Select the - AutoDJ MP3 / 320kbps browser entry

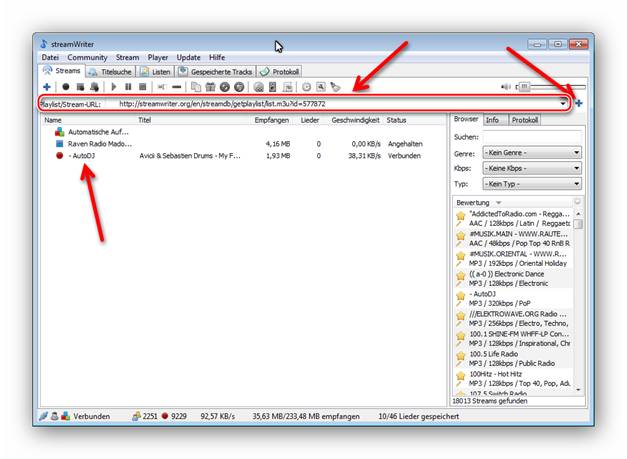[513, 299]
